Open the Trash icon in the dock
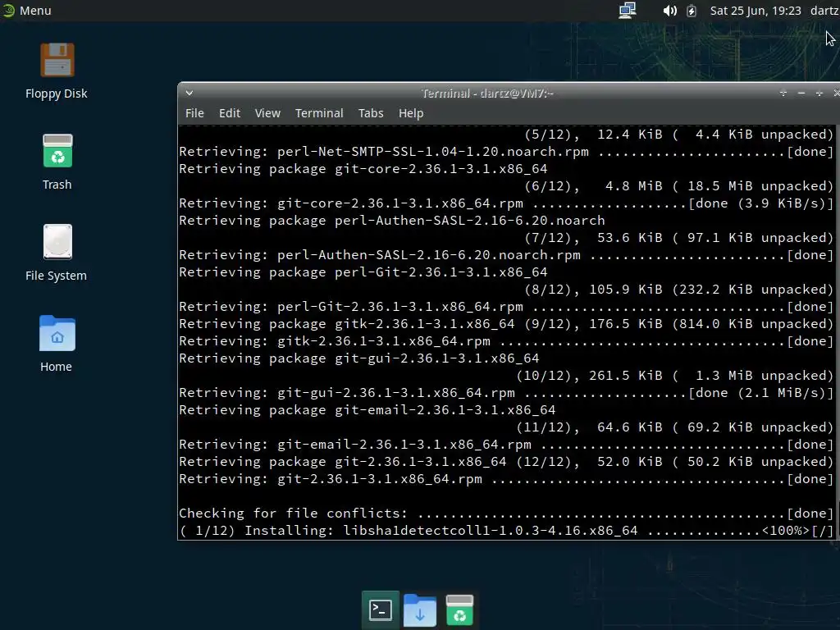840x630 pixels. click(x=459, y=609)
